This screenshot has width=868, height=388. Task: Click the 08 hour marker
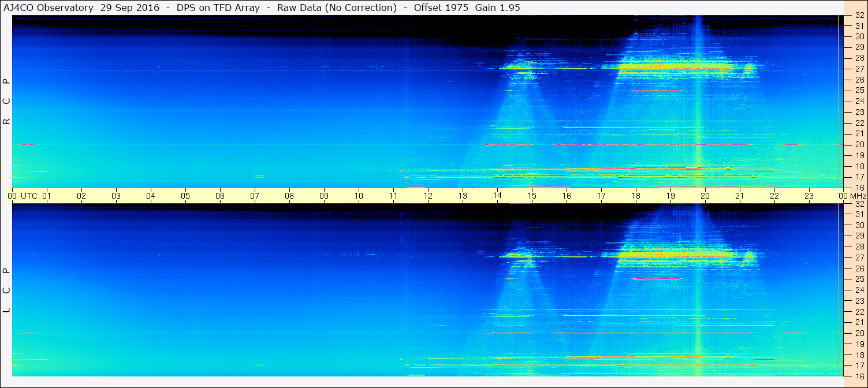(x=289, y=196)
